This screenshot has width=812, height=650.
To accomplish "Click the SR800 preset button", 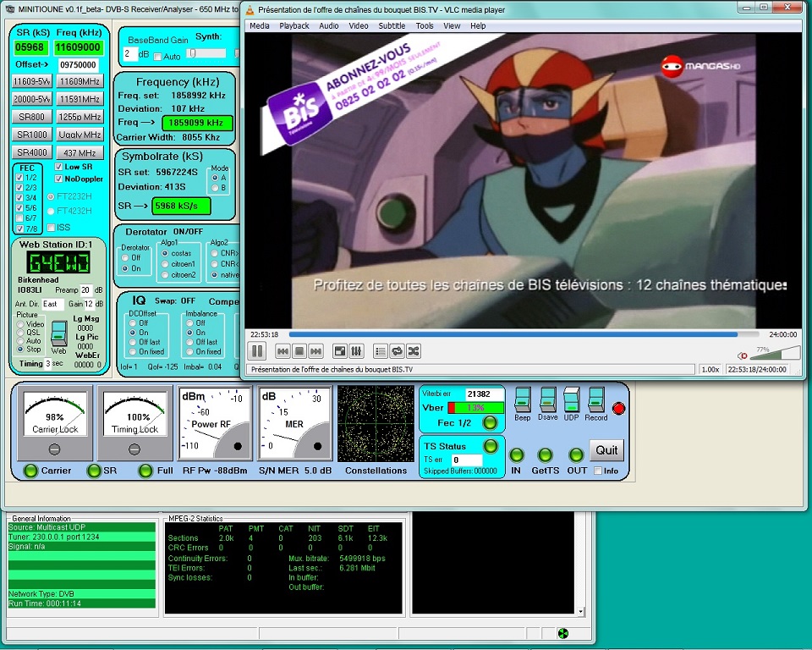I will (31, 117).
